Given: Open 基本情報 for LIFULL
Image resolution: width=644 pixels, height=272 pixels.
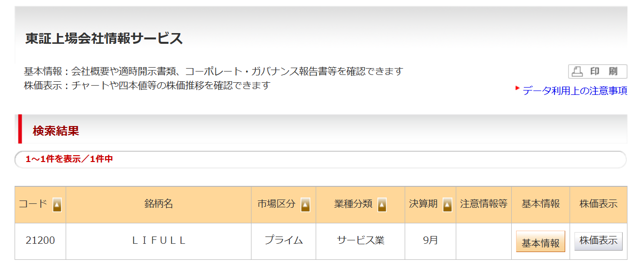Looking at the screenshot, I should [540, 242].
